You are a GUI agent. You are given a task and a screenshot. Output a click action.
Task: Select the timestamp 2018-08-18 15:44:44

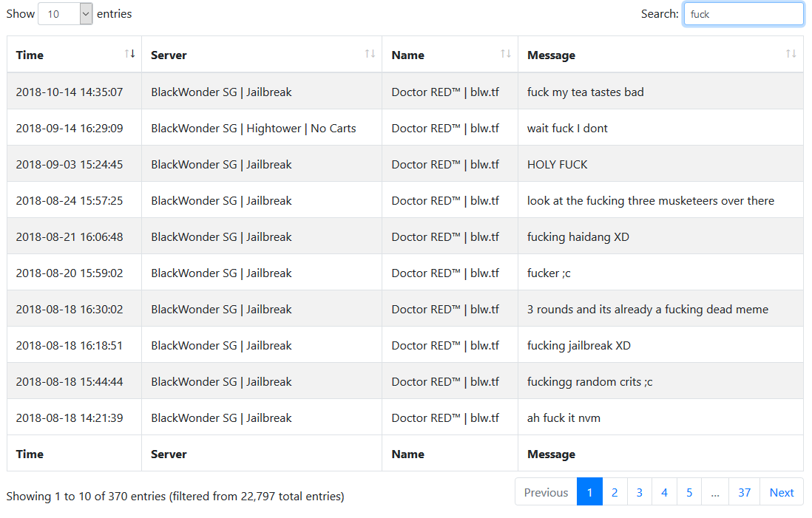click(70, 382)
